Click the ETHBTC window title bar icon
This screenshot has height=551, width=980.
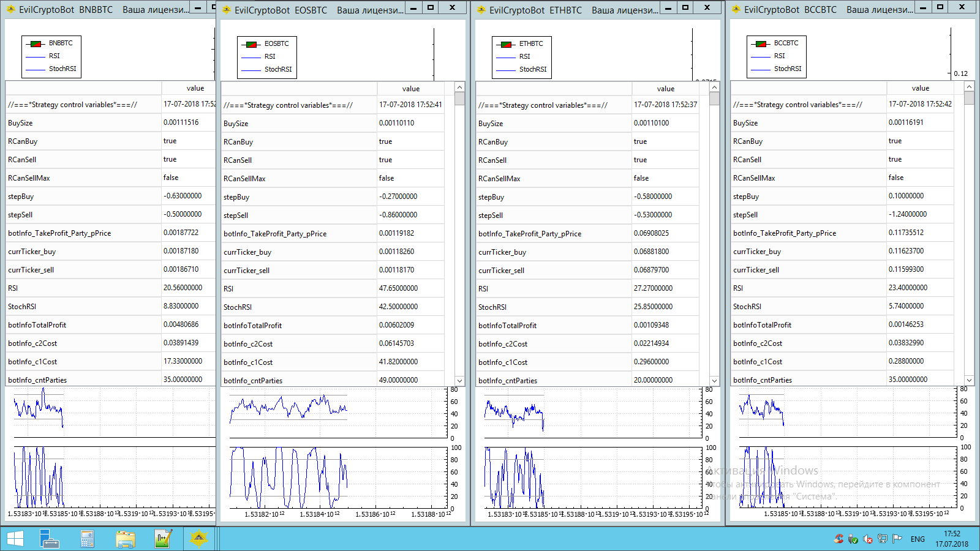coord(481,9)
